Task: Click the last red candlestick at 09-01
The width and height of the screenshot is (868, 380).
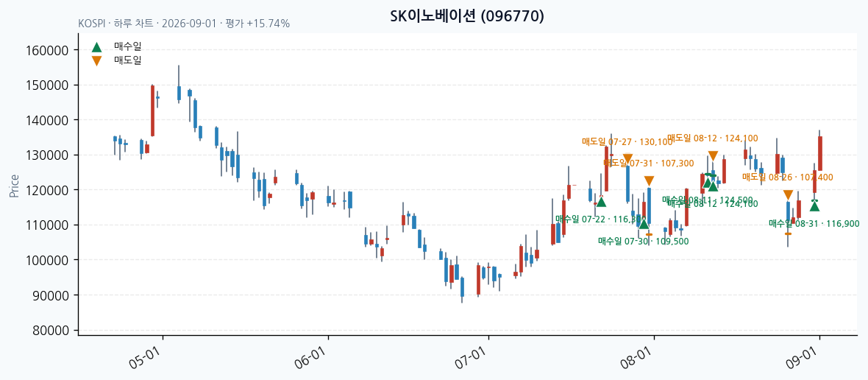Action: point(820,153)
